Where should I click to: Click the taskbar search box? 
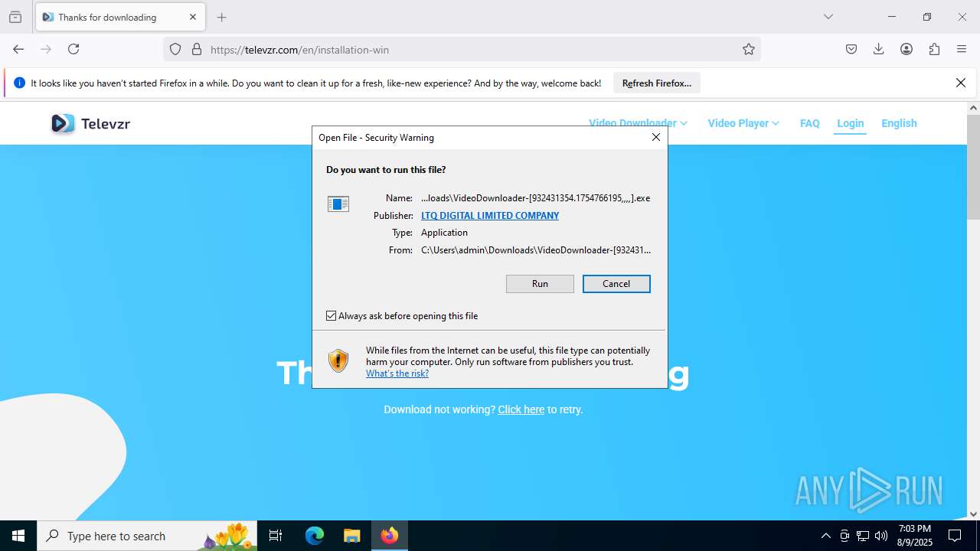click(x=147, y=536)
